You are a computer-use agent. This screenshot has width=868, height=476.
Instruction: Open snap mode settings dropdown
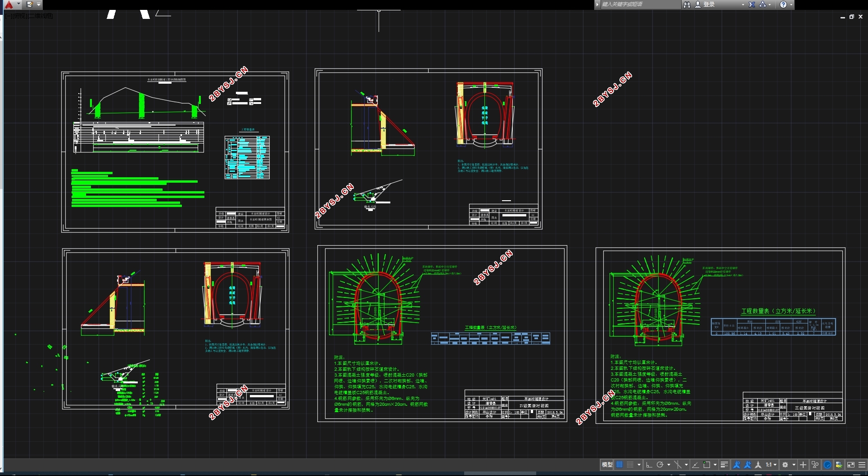639,465
